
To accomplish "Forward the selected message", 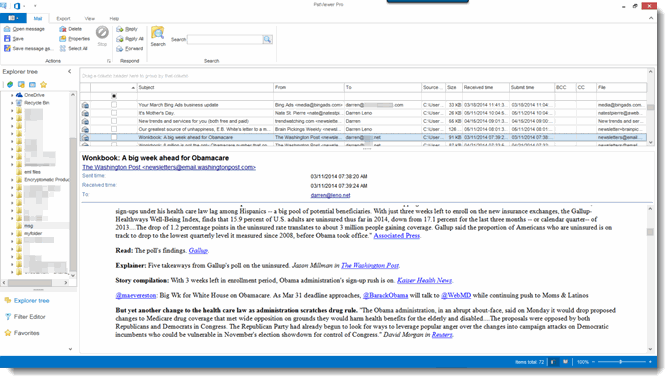I will click(x=130, y=49).
